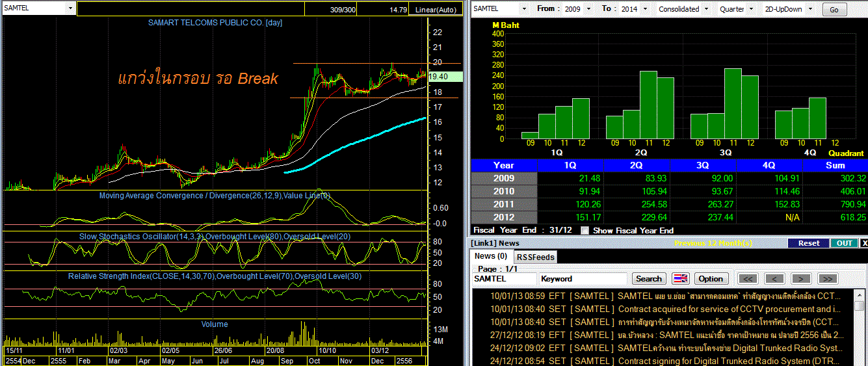Click the 2Q column header in table

(637, 165)
